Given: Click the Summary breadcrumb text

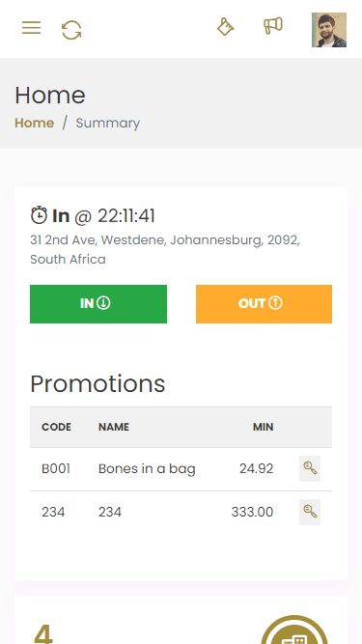Looking at the screenshot, I should click(x=108, y=123).
